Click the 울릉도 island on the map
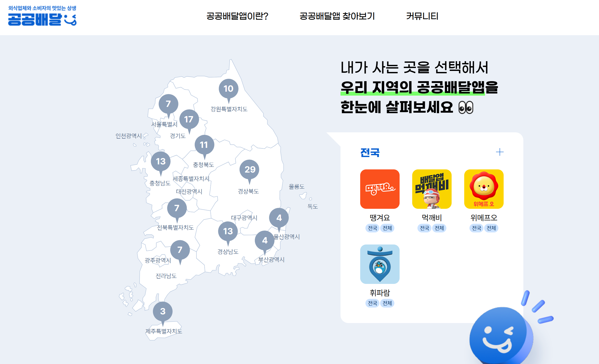The height and width of the screenshot is (364, 599). pyautogui.click(x=303, y=195)
